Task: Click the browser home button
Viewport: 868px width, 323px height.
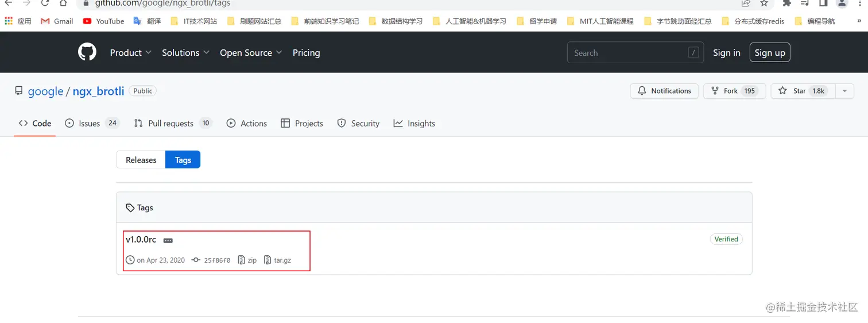Action: [64, 3]
